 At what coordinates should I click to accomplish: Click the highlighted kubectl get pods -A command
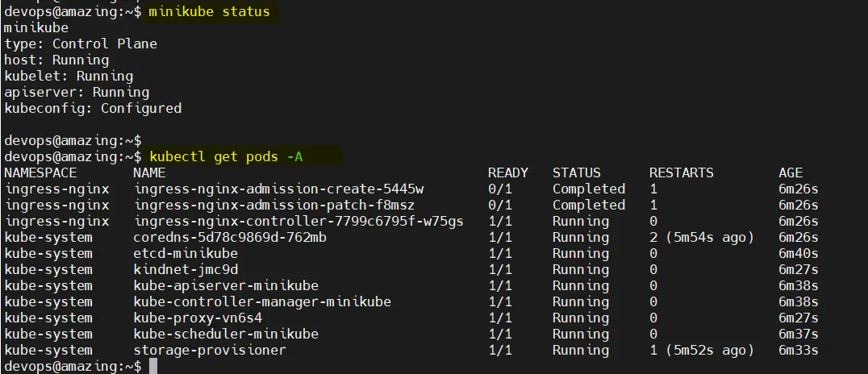tap(226, 157)
